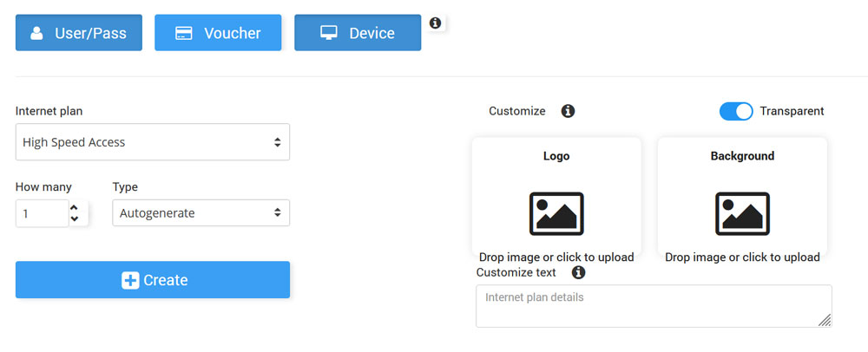Disable the Transparent toggle switch
Viewport: 868px width, 352px height.
tap(736, 111)
